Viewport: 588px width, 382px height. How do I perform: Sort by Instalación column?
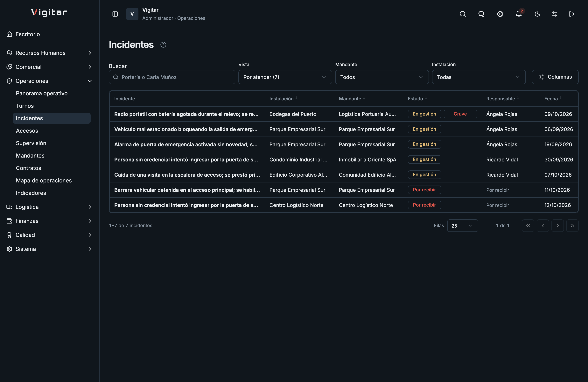point(283,99)
